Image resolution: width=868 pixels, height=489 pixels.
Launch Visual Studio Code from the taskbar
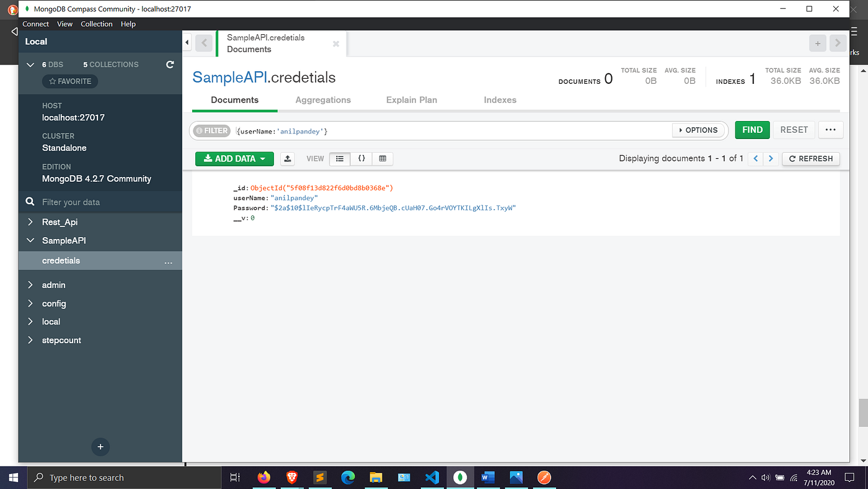coord(432,477)
